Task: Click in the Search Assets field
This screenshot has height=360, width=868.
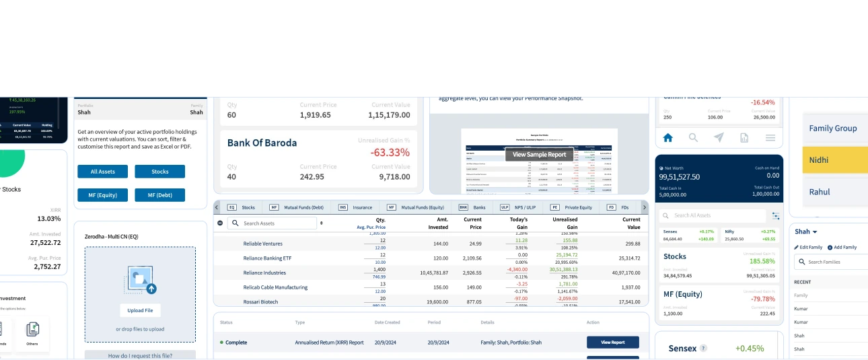Action: tap(272, 223)
